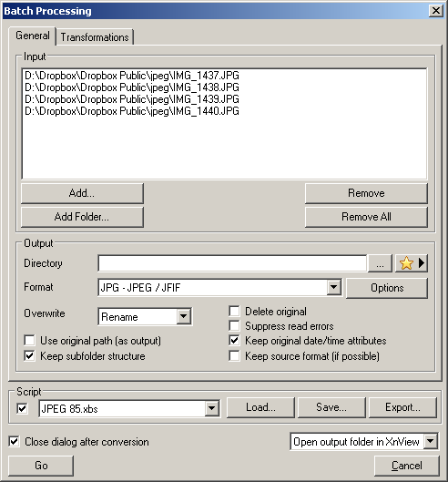Select IMG_1437.JPG in the input list
The image size is (448, 482).
click(x=132, y=76)
